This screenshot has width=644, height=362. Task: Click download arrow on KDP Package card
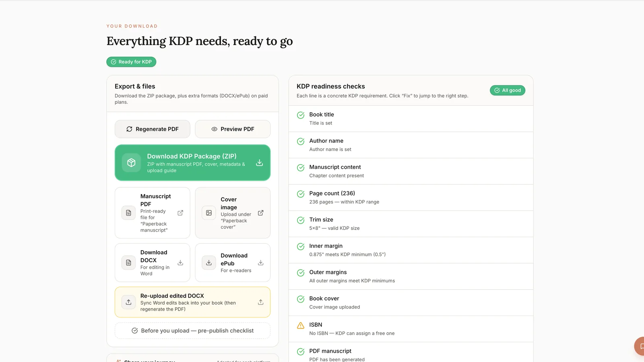coord(260,162)
